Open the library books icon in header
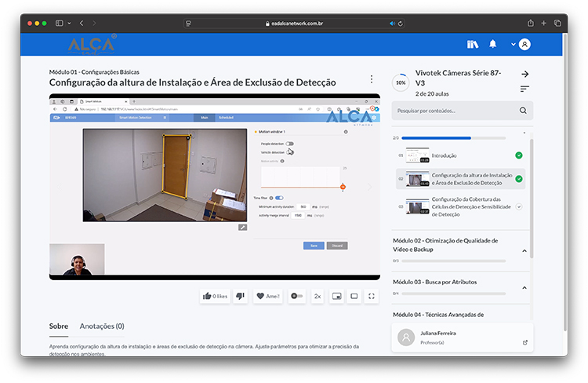Image resolution: width=588 pixels, height=383 pixels. tap(473, 44)
